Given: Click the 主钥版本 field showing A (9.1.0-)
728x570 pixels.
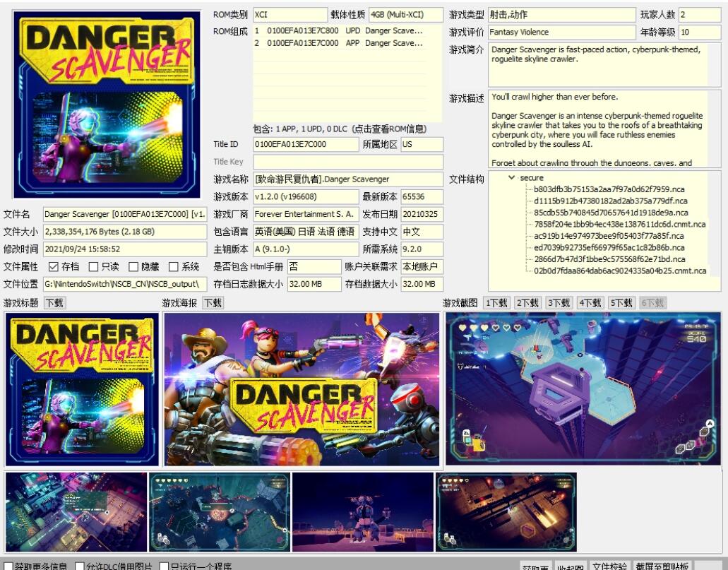Looking at the screenshot, I should click(306, 249).
